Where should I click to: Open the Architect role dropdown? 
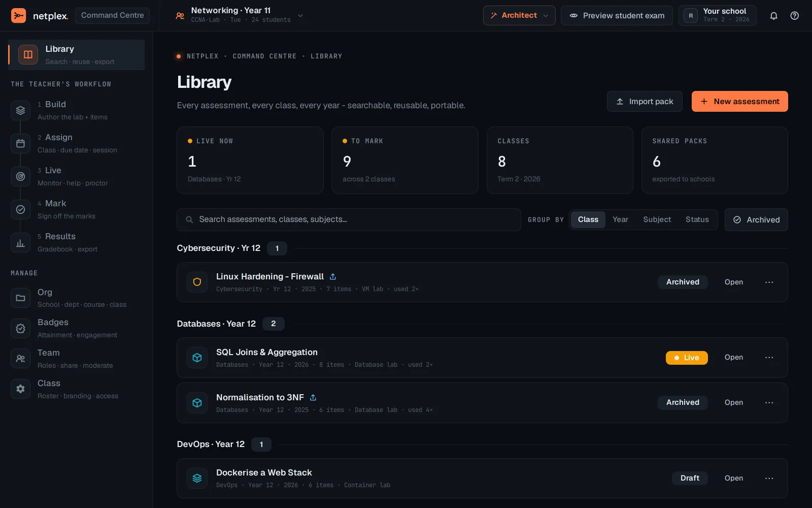tap(519, 15)
